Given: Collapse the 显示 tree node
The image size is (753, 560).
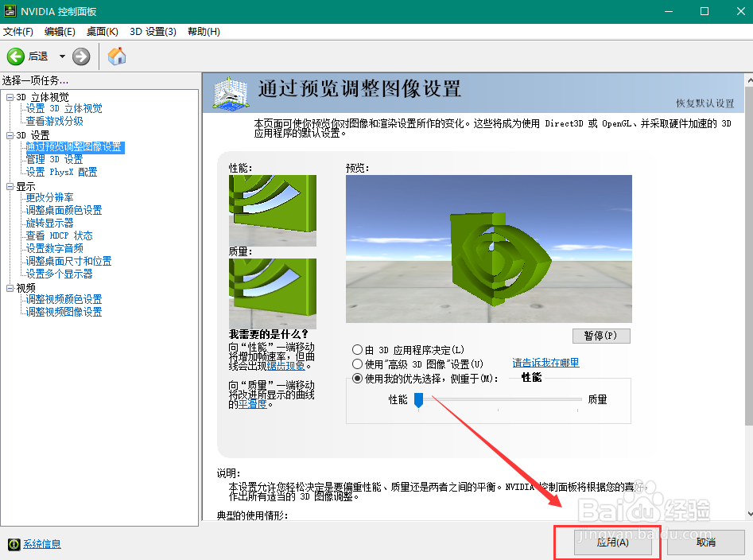Looking at the screenshot, I should click(x=10, y=186).
